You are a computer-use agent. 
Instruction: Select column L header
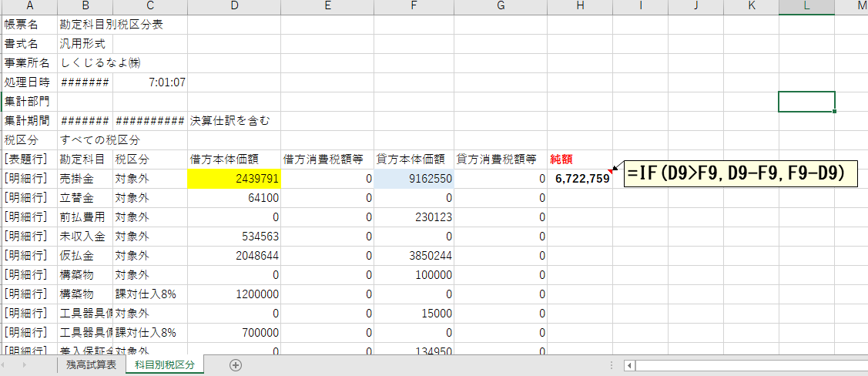click(806, 7)
